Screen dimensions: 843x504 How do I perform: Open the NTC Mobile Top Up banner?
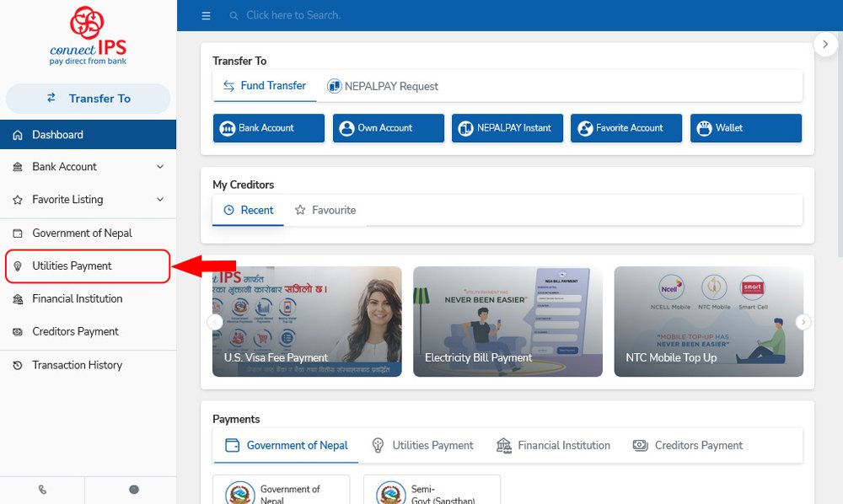pyautogui.click(x=709, y=321)
